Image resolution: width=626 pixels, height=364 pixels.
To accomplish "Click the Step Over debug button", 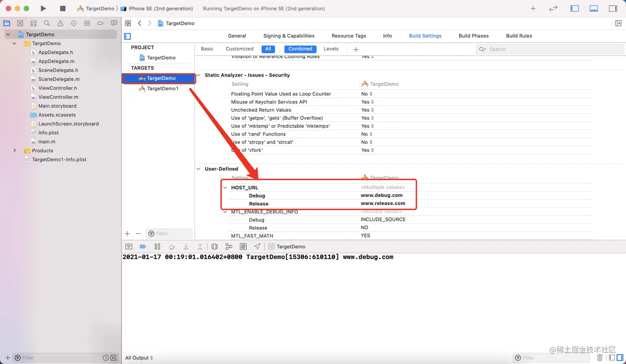I will [172, 247].
